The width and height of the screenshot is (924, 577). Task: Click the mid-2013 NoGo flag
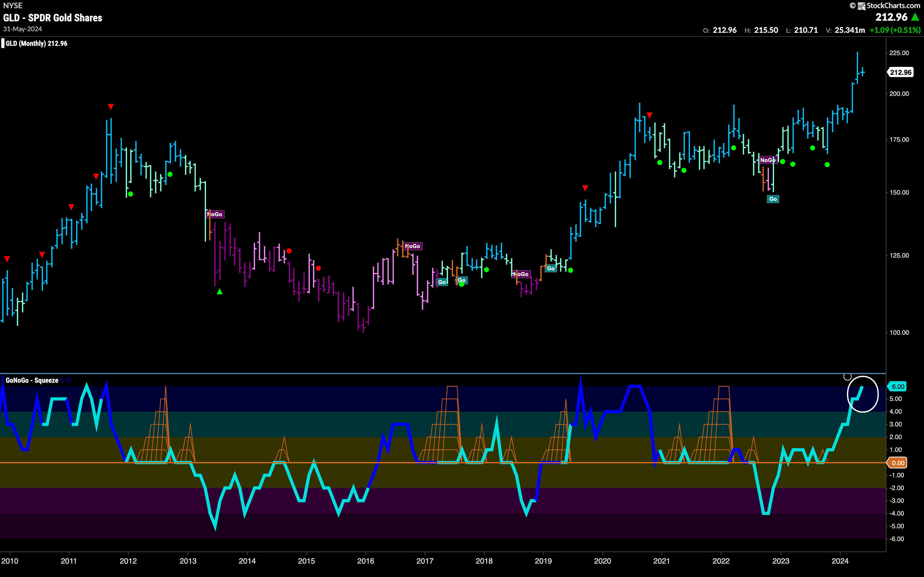pyautogui.click(x=215, y=215)
